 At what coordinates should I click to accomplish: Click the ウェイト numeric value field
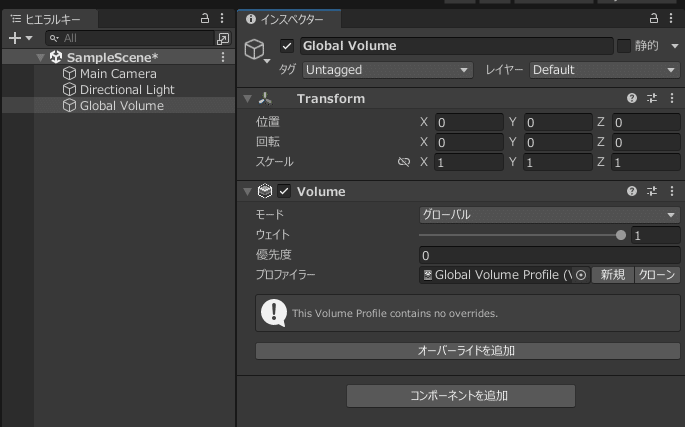(x=655, y=236)
